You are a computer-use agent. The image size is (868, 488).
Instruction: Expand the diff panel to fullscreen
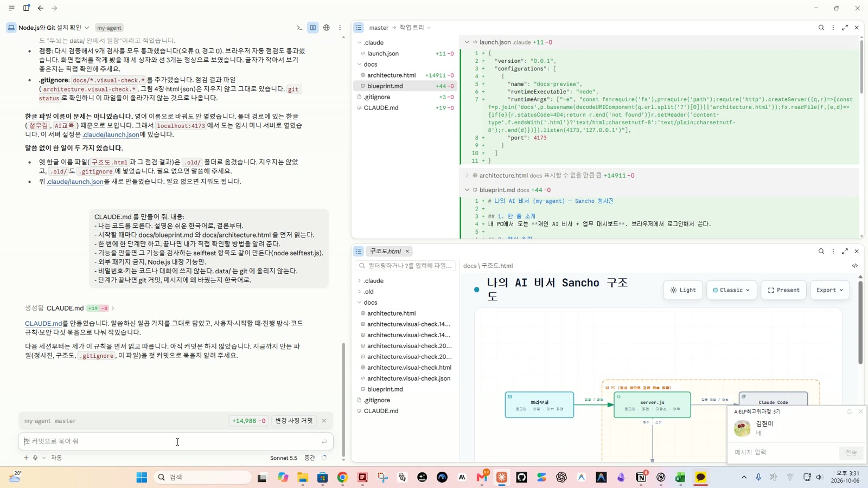pos(845,28)
